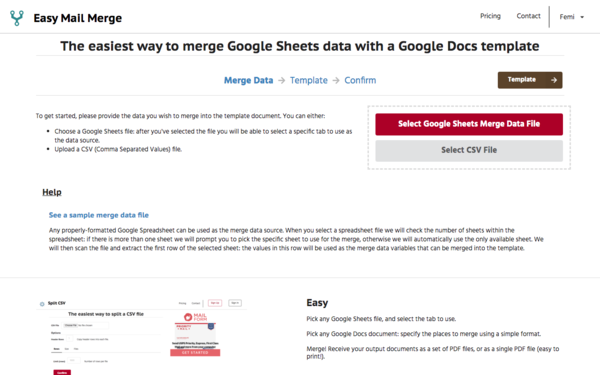Switch to the Merge Data step
The width and height of the screenshot is (600, 375).
click(248, 80)
